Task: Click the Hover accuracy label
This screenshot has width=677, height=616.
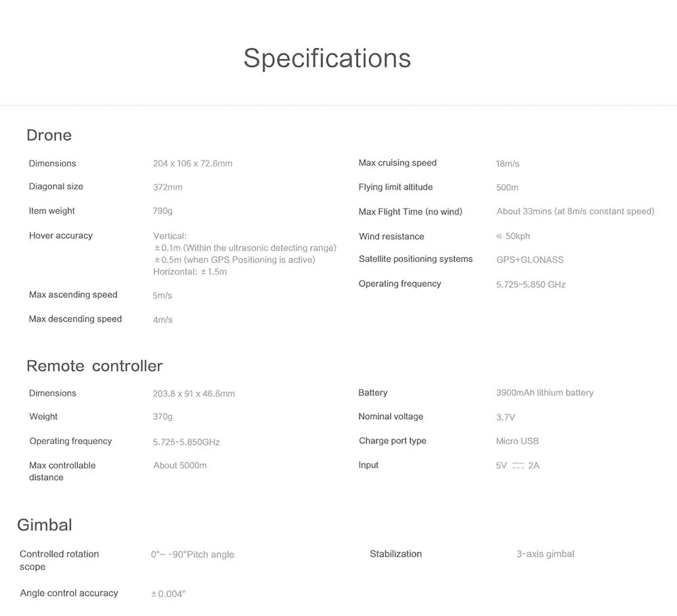Action: point(61,236)
